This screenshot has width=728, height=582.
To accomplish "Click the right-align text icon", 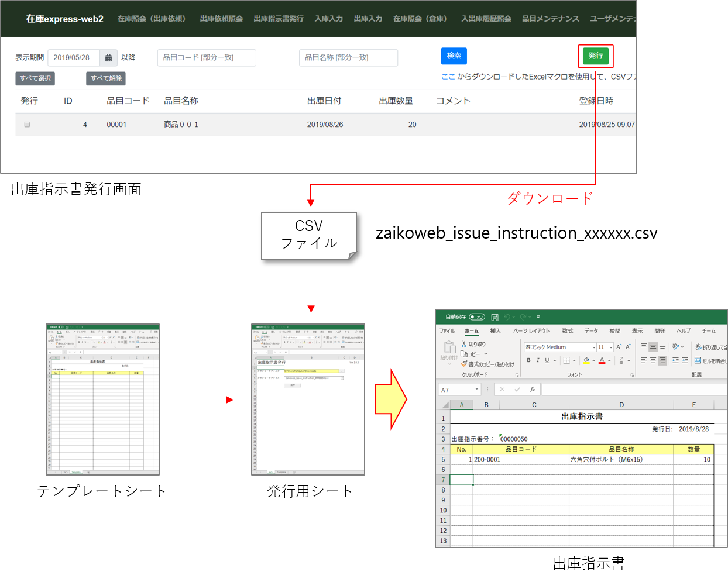I will click(662, 360).
